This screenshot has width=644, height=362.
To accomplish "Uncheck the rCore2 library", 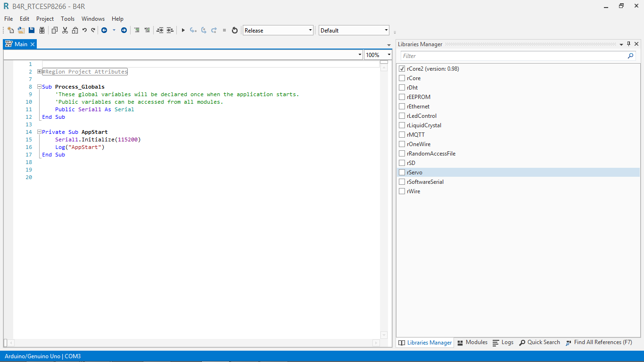I will coord(402,69).
